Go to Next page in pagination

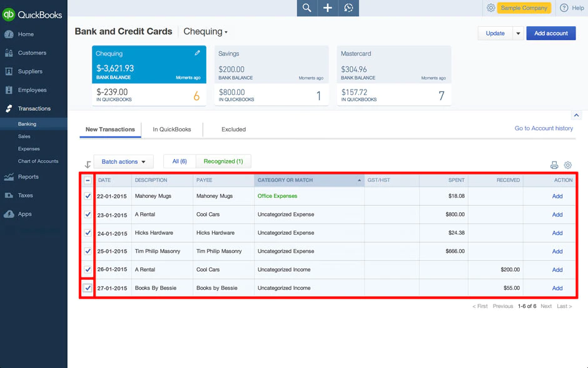pos(546,306)
